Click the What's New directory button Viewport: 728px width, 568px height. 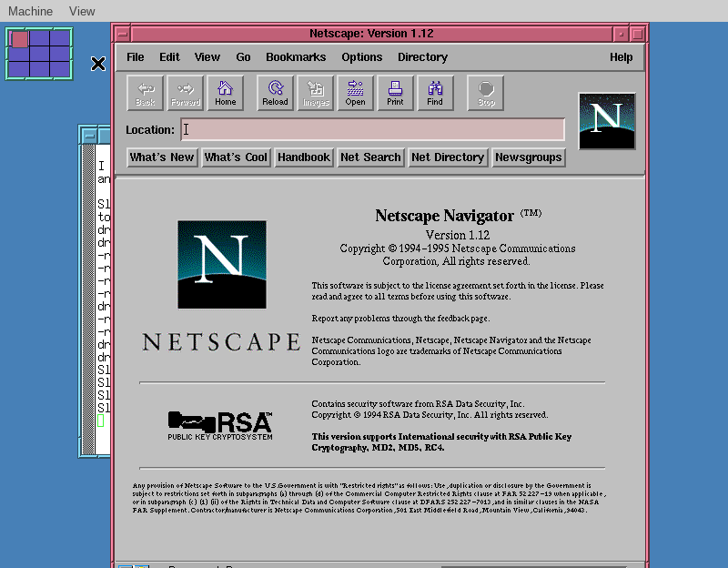click(x=162, y=157)
